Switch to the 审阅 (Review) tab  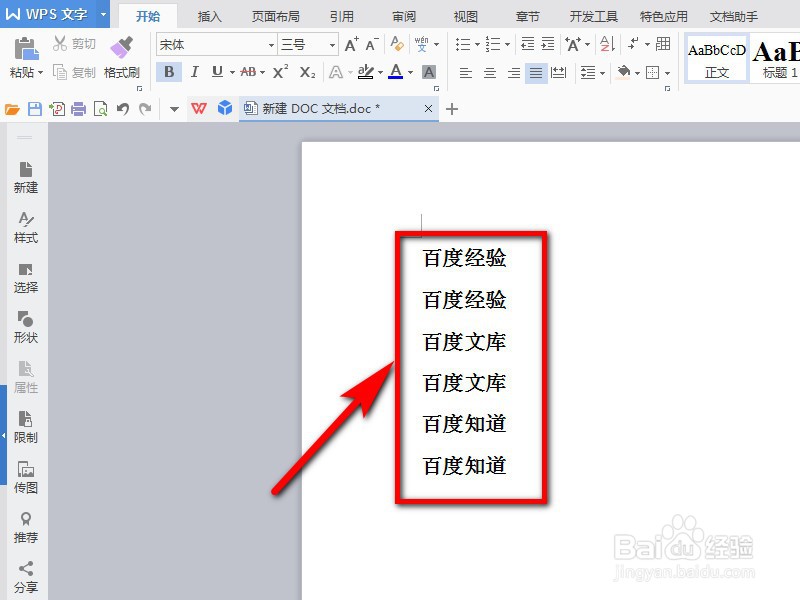click(x=404, y=17)
